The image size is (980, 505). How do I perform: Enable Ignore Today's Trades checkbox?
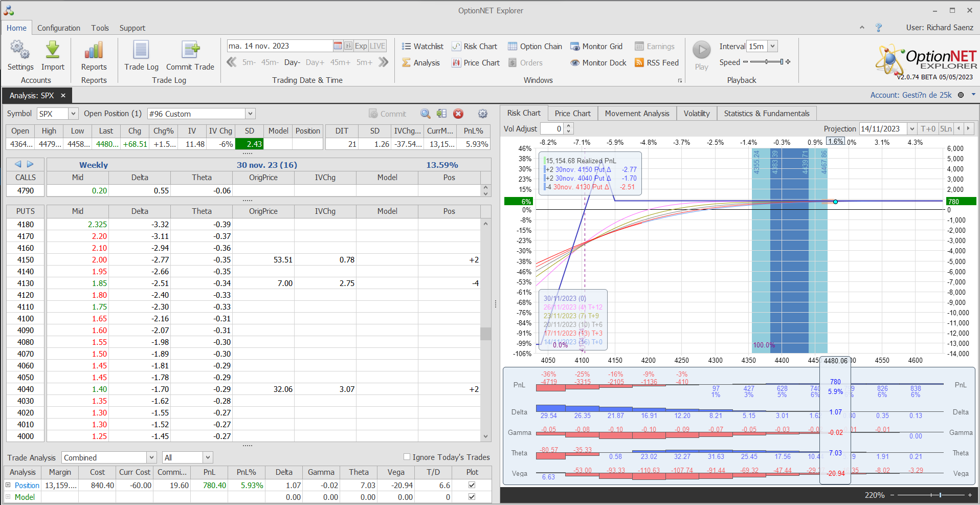[407, 457]
